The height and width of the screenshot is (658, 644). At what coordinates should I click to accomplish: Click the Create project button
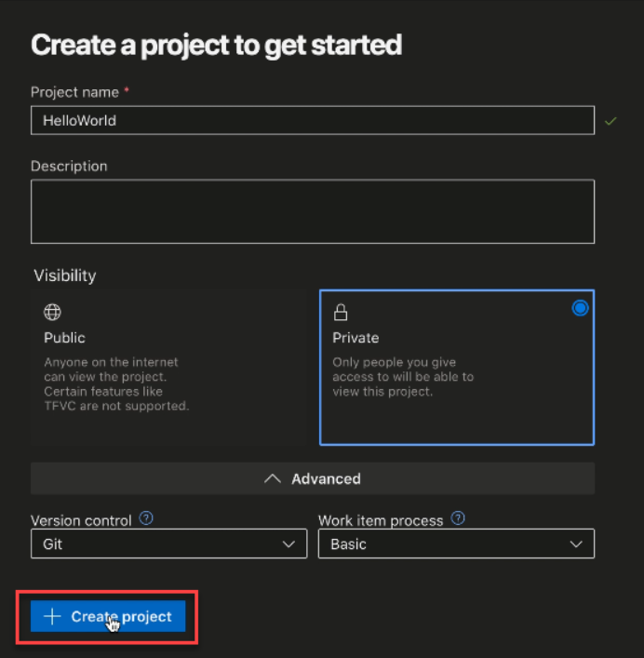pos(108,616)
